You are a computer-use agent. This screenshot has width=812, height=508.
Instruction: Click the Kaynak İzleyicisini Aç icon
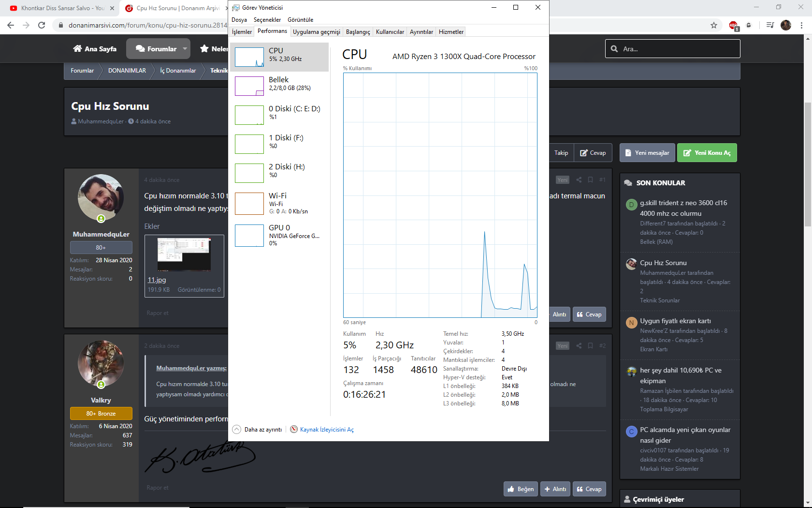click(294, 429)
